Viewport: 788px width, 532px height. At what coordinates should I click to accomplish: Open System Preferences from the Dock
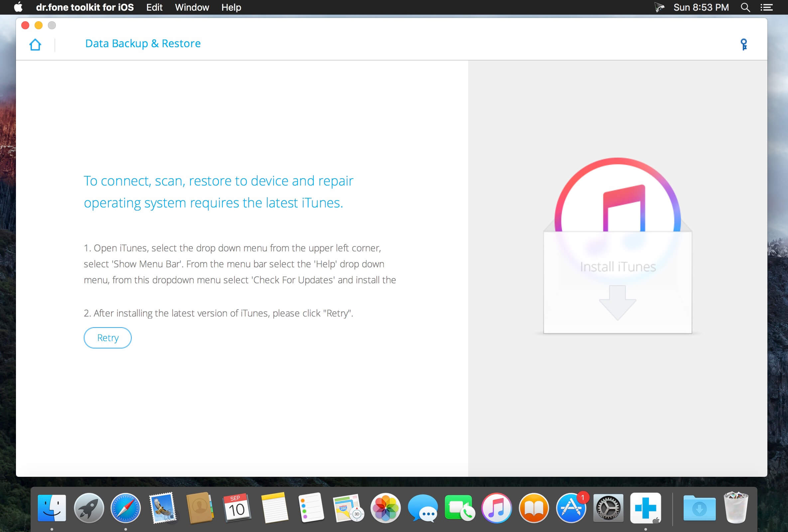pyautogui.click(x=608, y=508)
